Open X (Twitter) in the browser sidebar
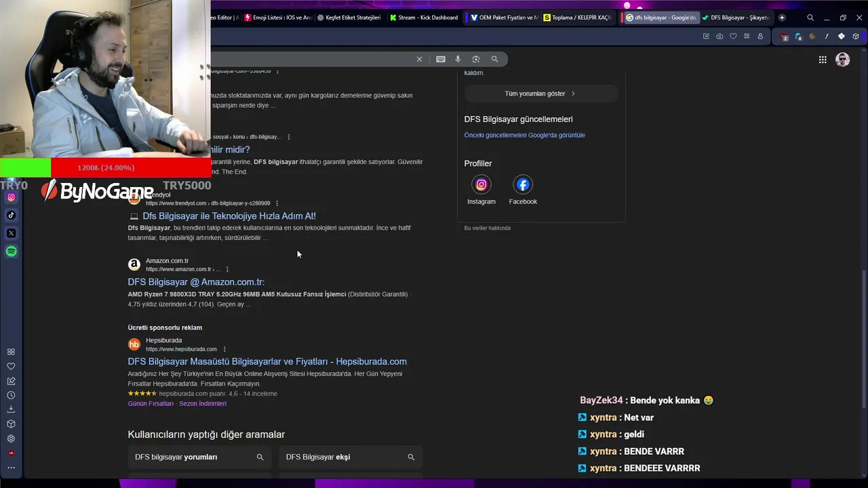 tap(11, 233)
